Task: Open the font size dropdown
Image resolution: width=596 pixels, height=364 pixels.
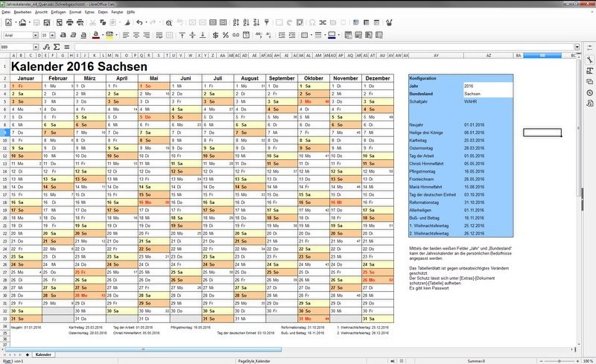Action: (53, 35)
